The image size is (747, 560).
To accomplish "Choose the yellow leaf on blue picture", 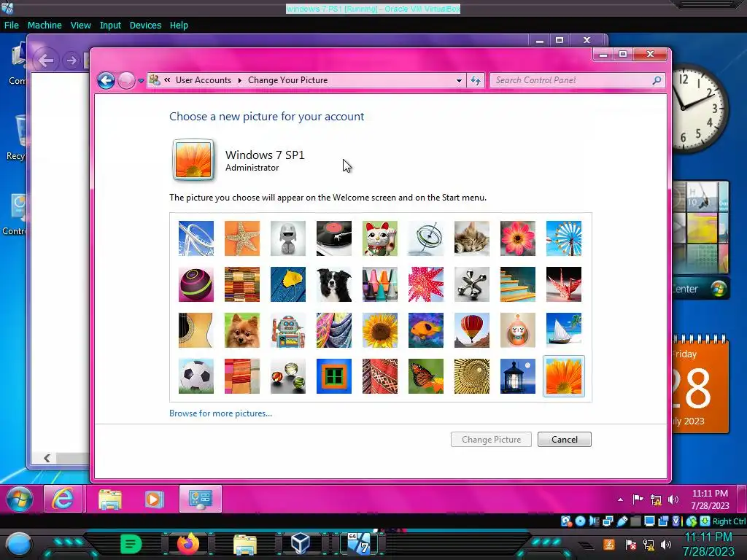I will pyautogui.click(x=287, y=284).
